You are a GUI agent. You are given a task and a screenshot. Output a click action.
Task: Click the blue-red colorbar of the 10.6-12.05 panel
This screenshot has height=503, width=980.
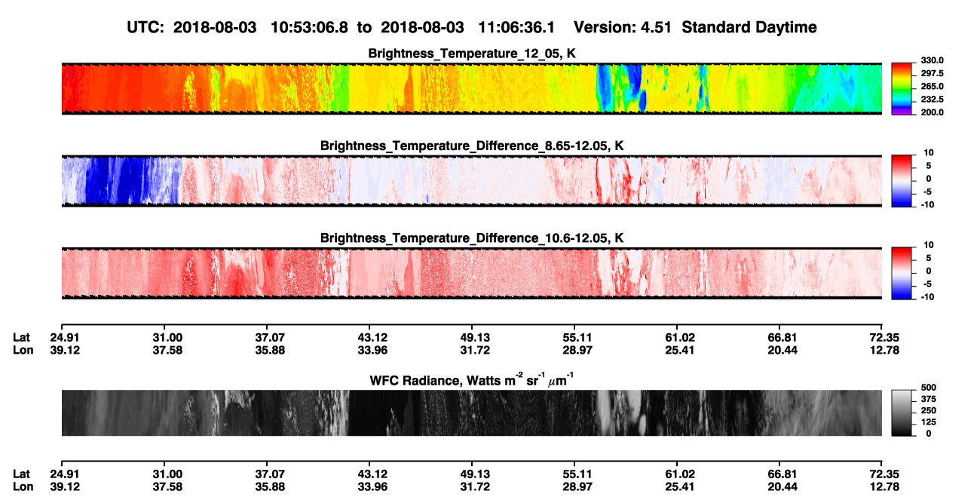pyautogui.click(x=902, y=271)
